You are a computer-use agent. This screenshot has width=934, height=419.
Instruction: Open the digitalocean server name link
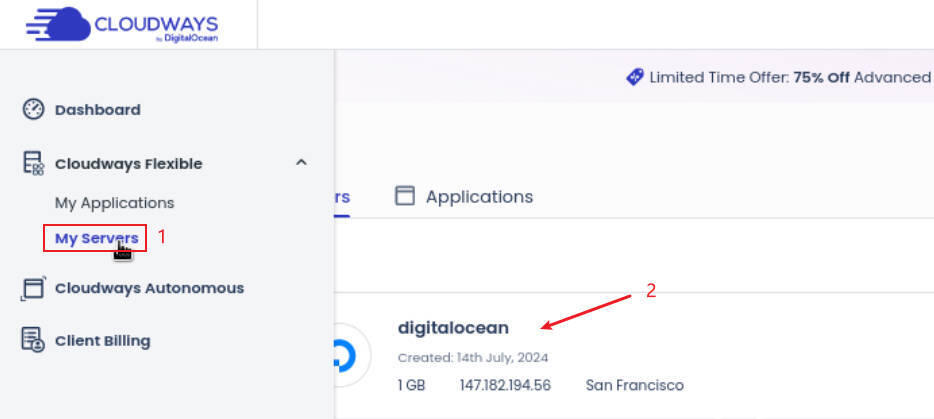pos(453,327)
